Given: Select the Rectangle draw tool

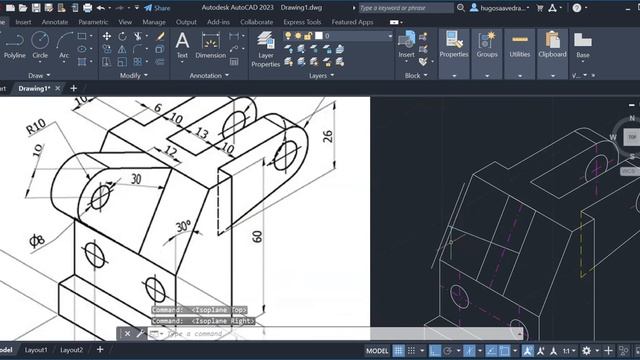Looking at the screenshot, I should pos(82,36).
